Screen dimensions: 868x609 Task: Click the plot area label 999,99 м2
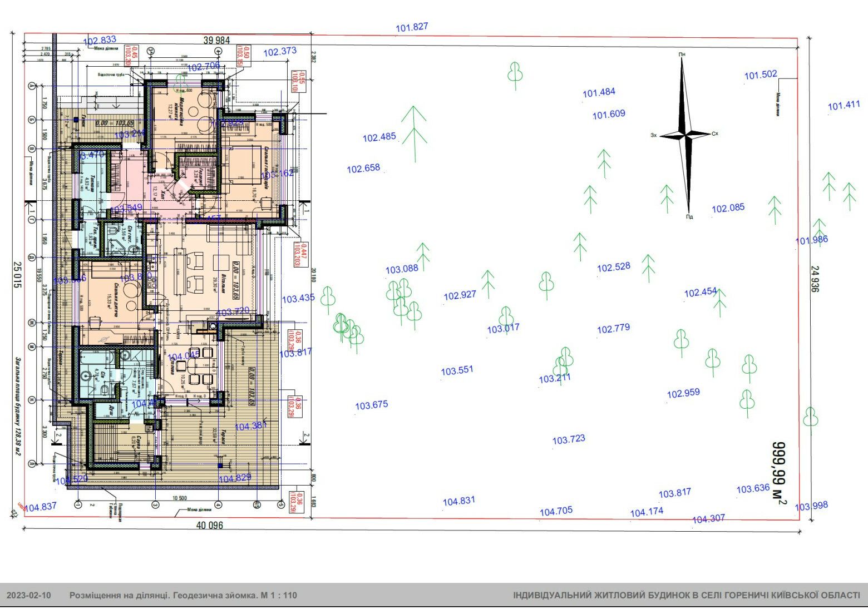(780, 473)
